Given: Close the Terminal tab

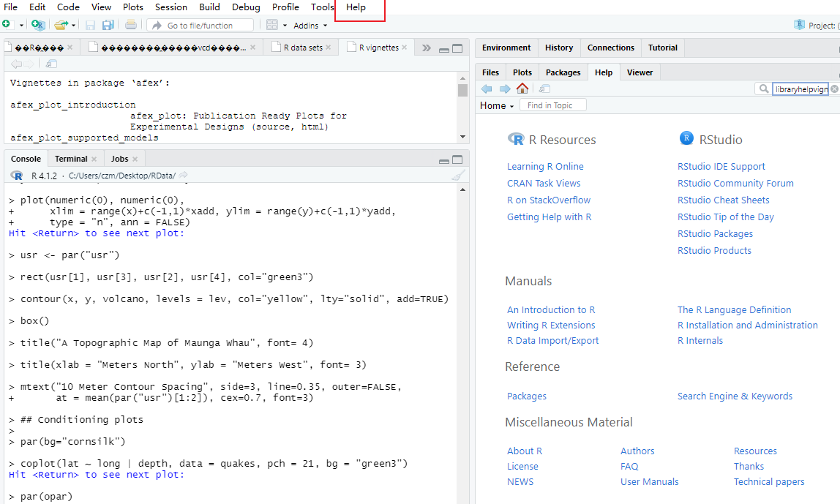Looking at the screenshot, I should pyautogui.click(x=94, y=159).
